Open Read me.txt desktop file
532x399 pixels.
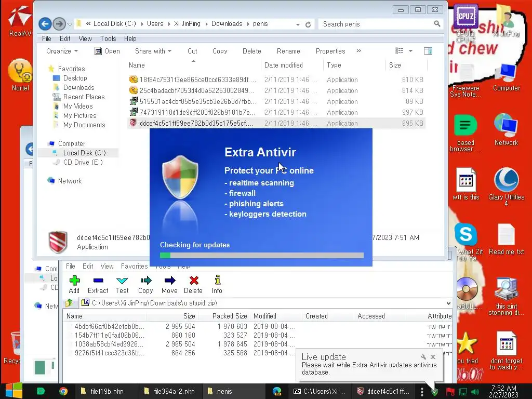click(506, 239)
